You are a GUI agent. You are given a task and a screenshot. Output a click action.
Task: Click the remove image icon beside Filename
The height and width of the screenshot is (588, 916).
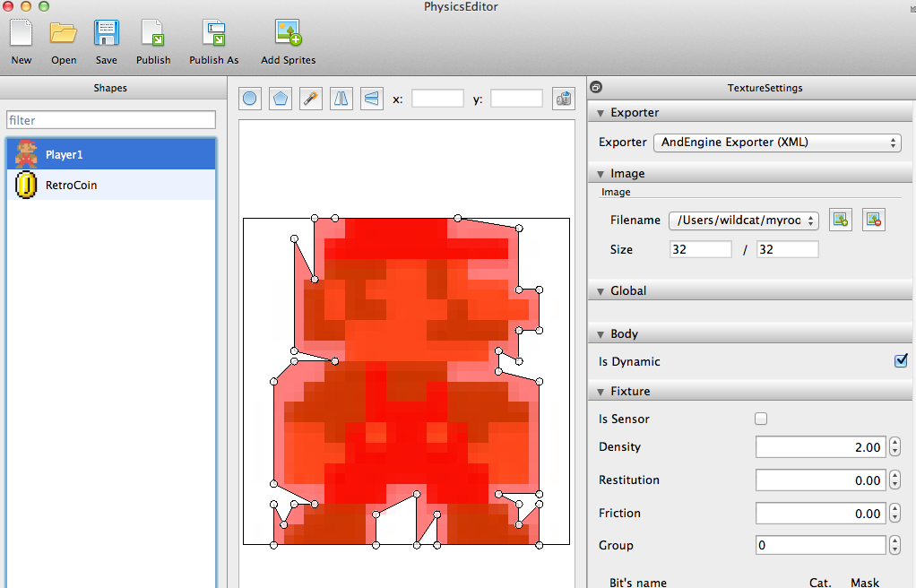coord(874,220)
